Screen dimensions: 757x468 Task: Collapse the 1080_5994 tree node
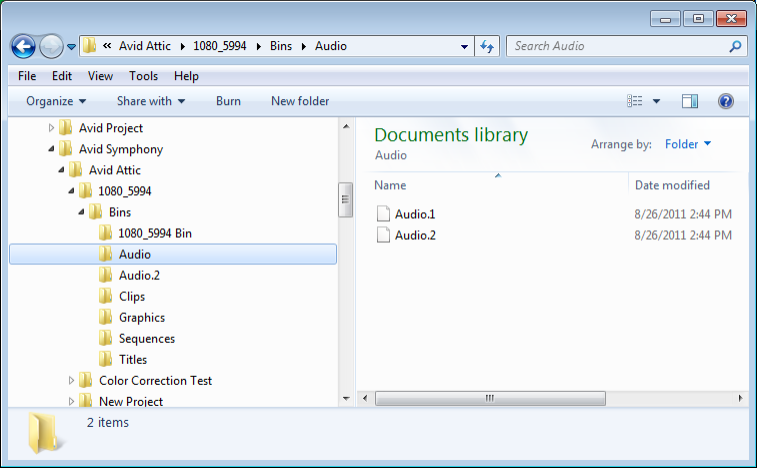71,191
